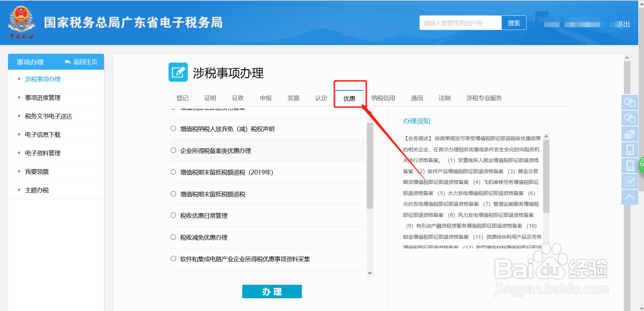Select the 优惠 tab

coord(349,98)
